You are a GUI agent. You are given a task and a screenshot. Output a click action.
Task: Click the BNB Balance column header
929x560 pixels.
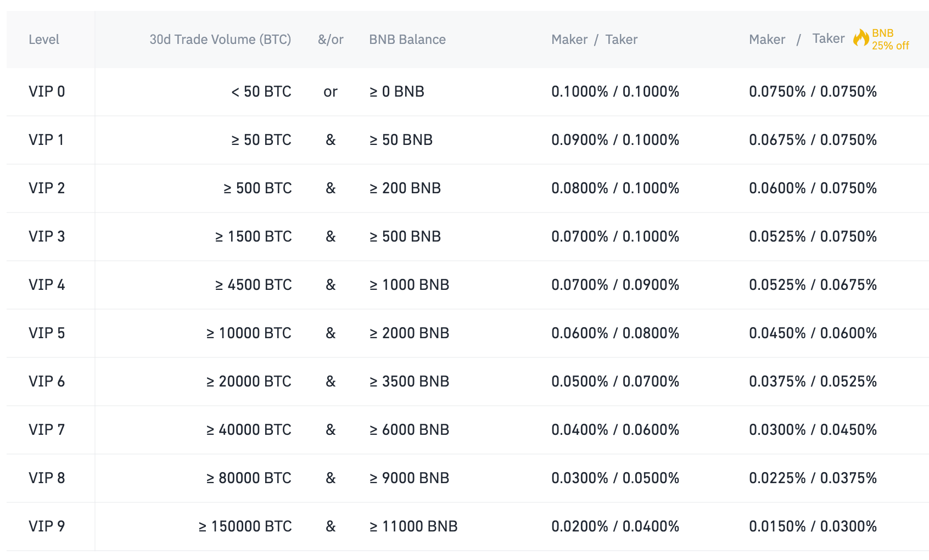pos(407,40)
